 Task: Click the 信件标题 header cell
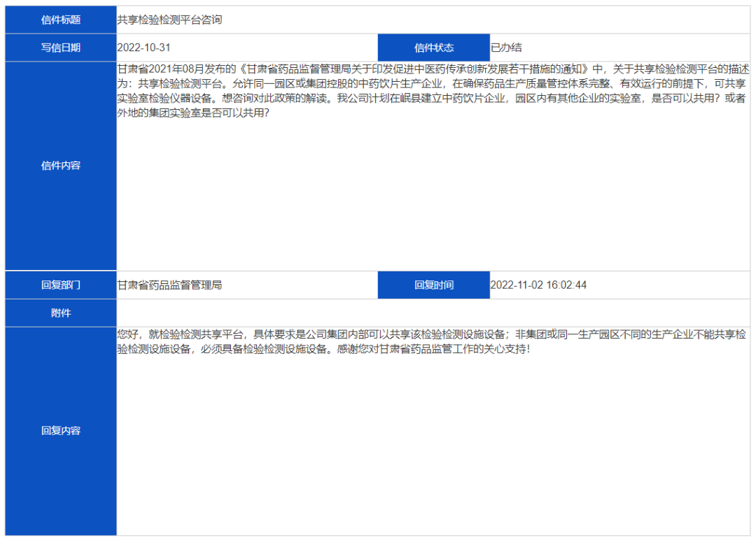coord(61,20)
